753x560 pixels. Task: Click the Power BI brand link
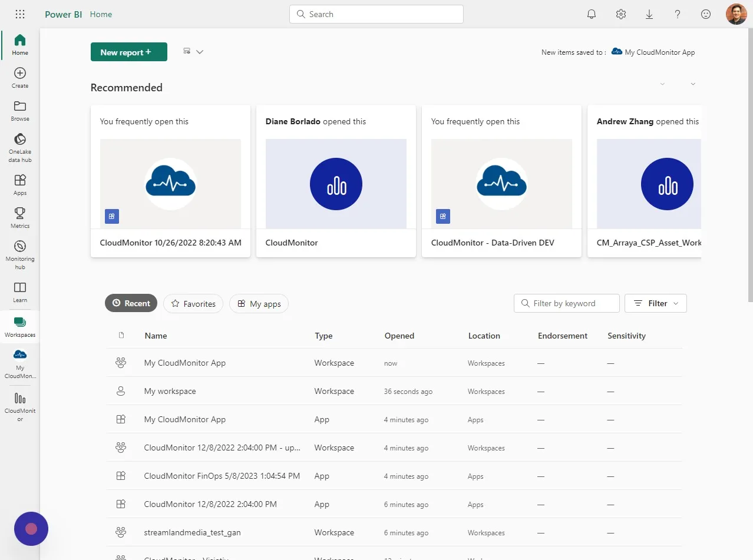64,14
